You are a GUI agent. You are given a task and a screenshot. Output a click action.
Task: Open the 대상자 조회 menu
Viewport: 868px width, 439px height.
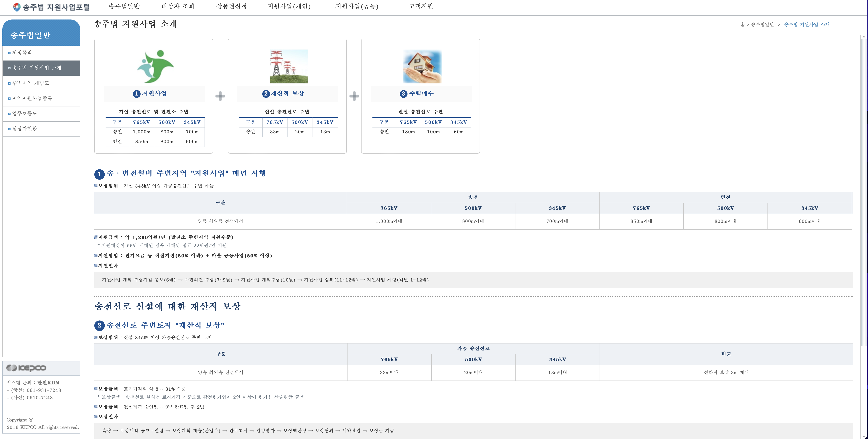[178, 6]
